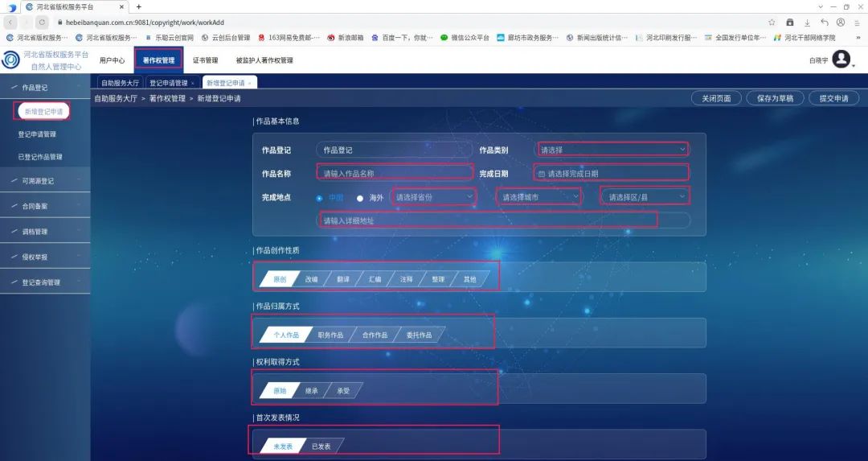Select 已发表 publication status

[x=321, y=446]
